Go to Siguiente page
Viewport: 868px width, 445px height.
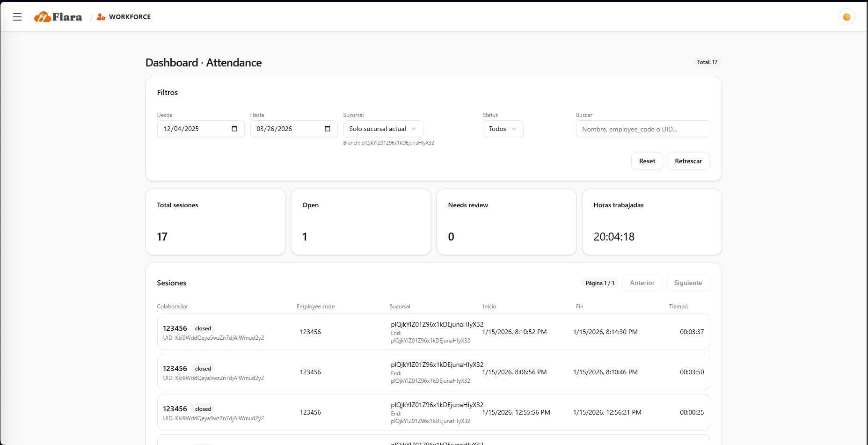pos(688,283)
